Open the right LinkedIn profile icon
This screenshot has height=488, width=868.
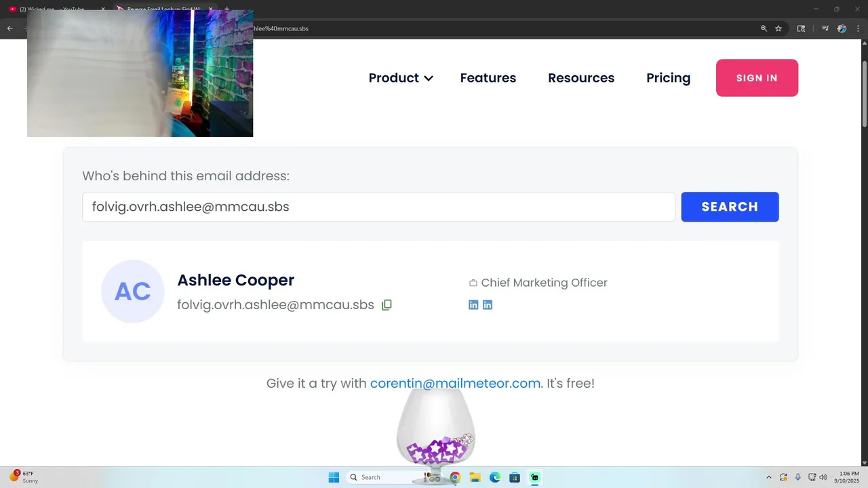coord(488,305)
